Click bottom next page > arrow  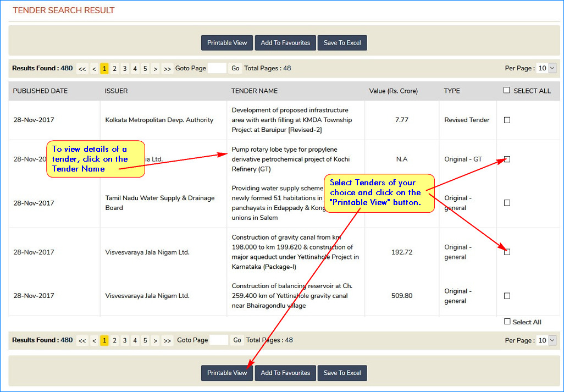click(x=156, y=340)
